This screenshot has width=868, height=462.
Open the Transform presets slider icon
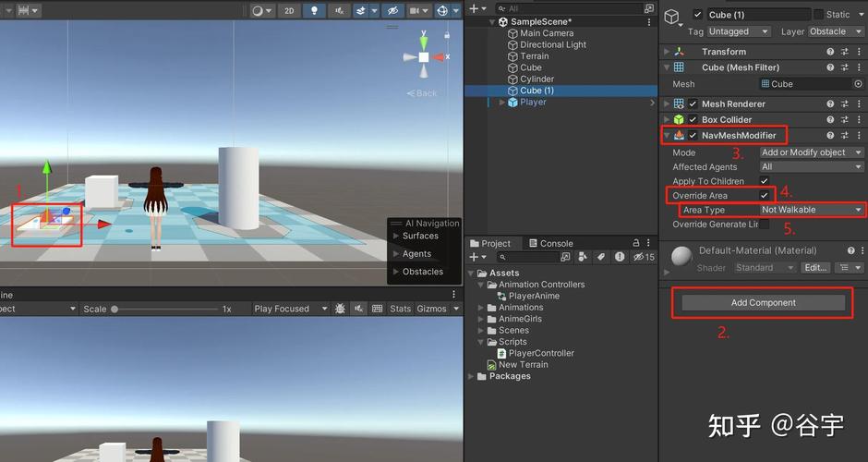[x=845, y=52]
